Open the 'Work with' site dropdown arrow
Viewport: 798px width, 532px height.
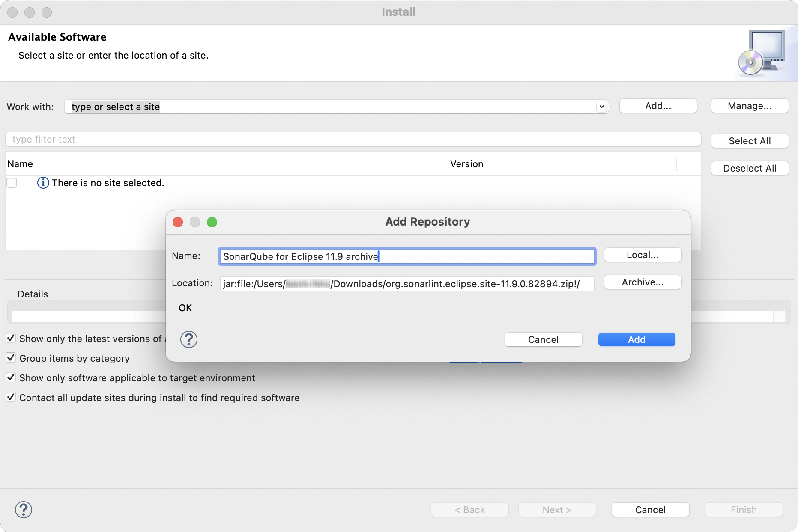pos(602,107)
